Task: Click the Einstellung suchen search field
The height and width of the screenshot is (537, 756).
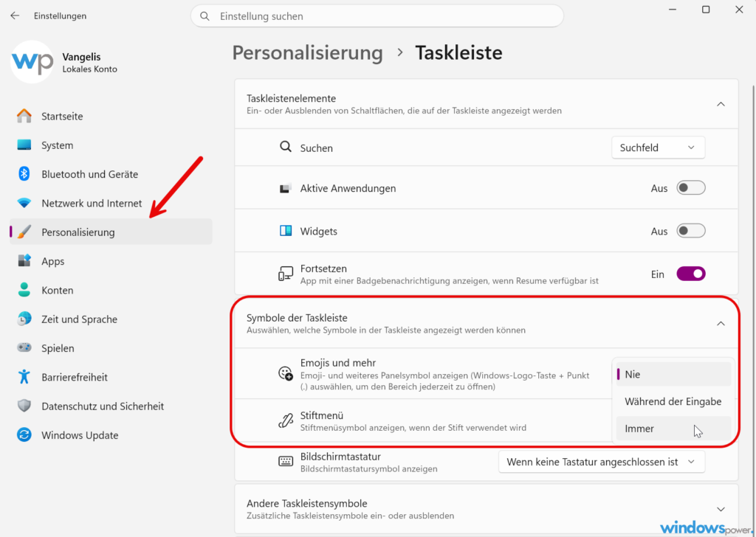Action: (377, 16)
